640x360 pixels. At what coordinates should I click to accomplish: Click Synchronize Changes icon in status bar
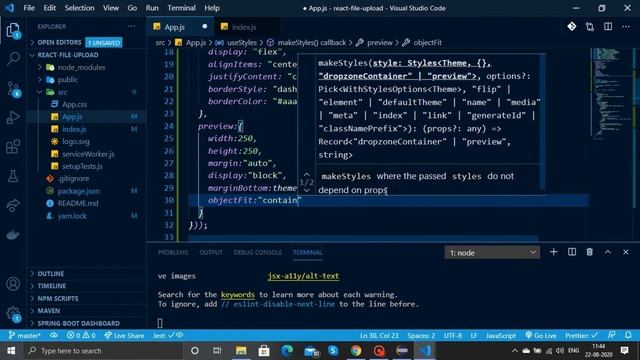(x=53, y=335)
